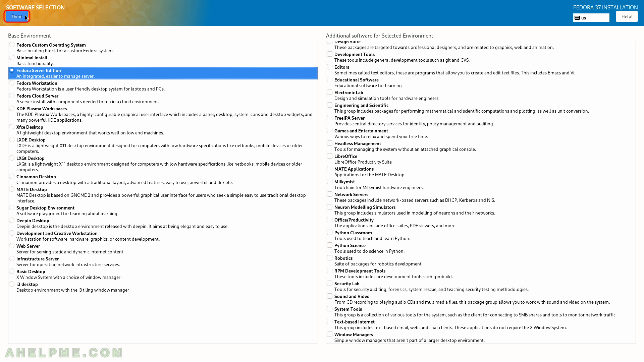Select LXQt Desktop radio button
Screen dimensions: 644x362
point(12,158)
